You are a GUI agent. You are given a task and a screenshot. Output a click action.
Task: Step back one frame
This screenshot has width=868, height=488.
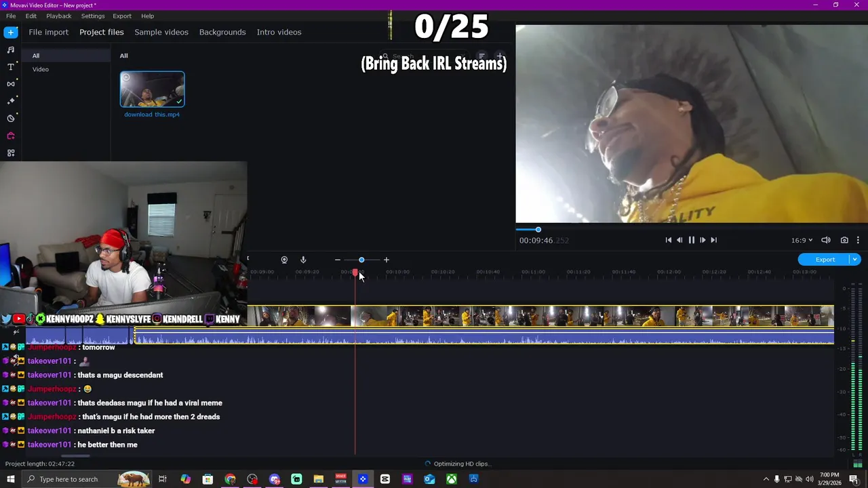click(679, 240)
